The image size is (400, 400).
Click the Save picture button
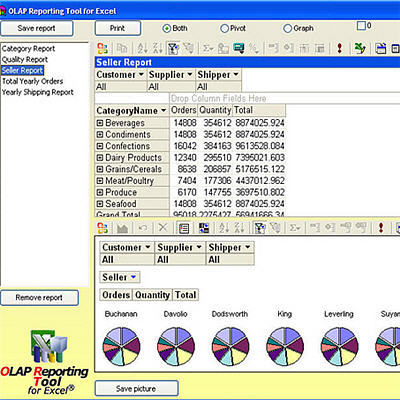coord(136,388)
